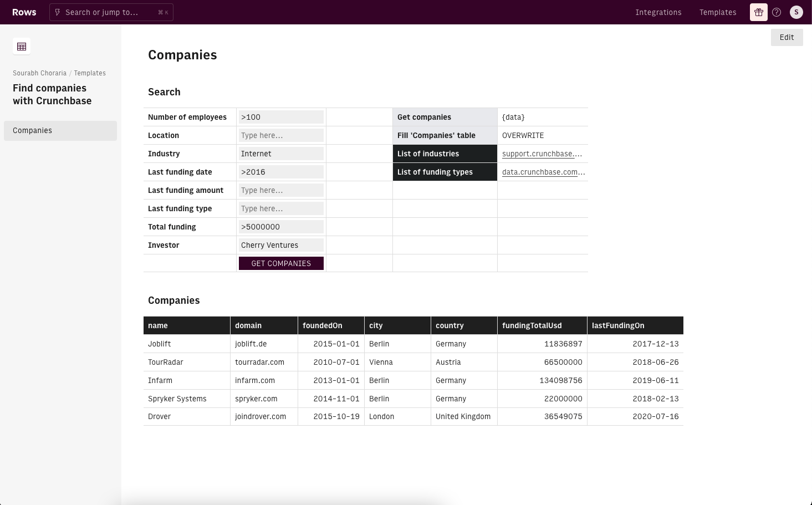812x505 pixels.
Task: Focus the Search or jump to box
Action: [x=111, y=12]
